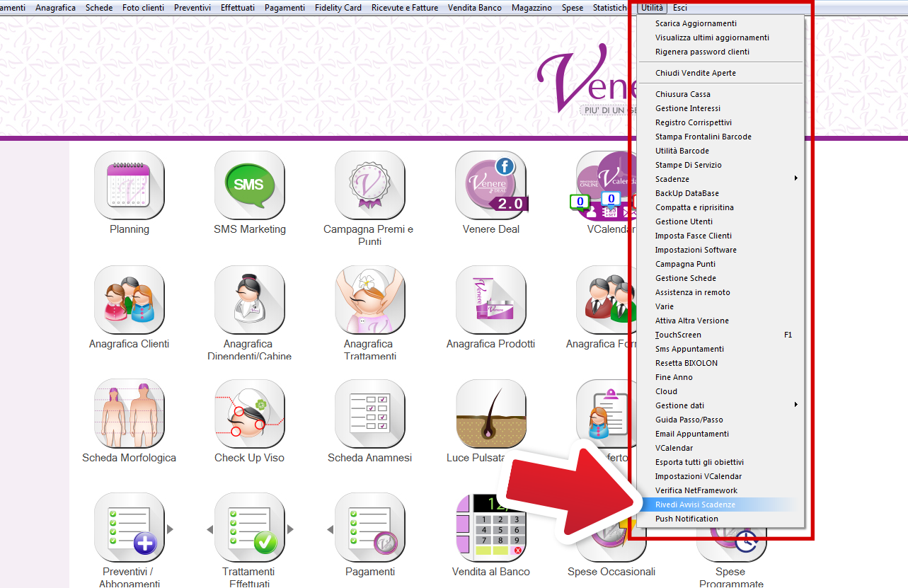This screenshot has width=908, height=588.
Task: Open the Spese menu
Action: coord(573,8)
